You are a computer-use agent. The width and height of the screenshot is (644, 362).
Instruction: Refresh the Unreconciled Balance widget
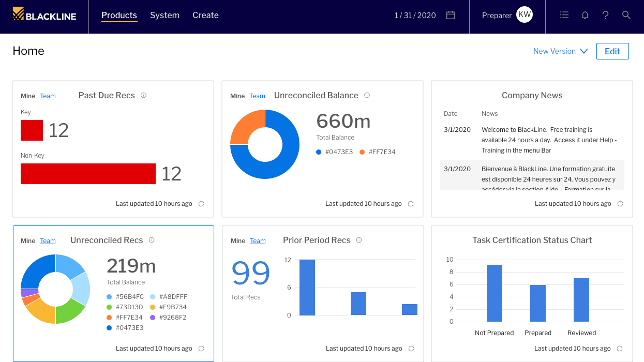tap(410, 204)
